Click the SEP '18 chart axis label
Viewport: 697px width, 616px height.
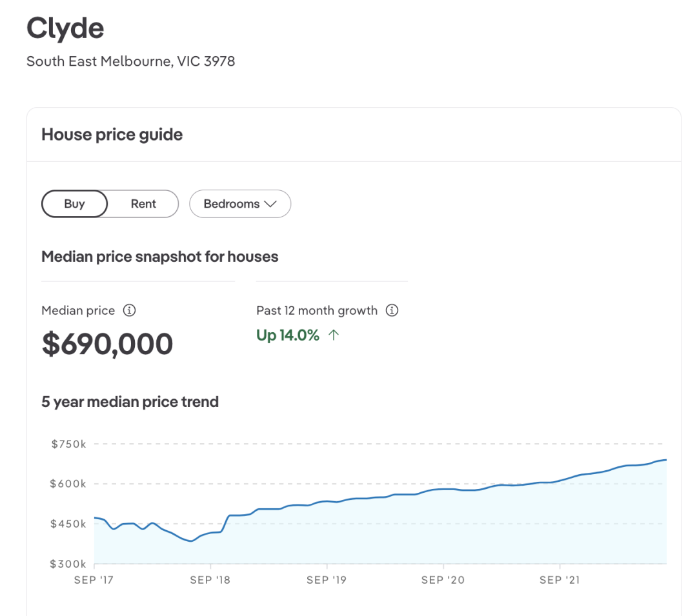click(210, 580)
